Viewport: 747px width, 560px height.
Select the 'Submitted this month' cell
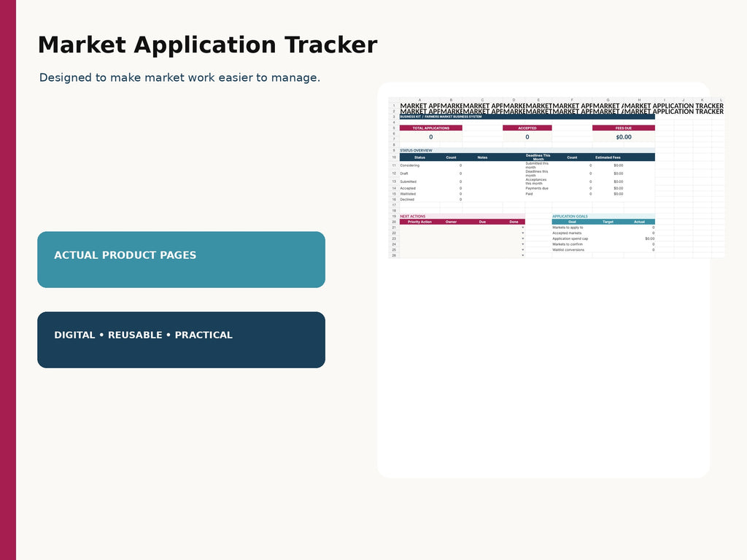point(538,166)
